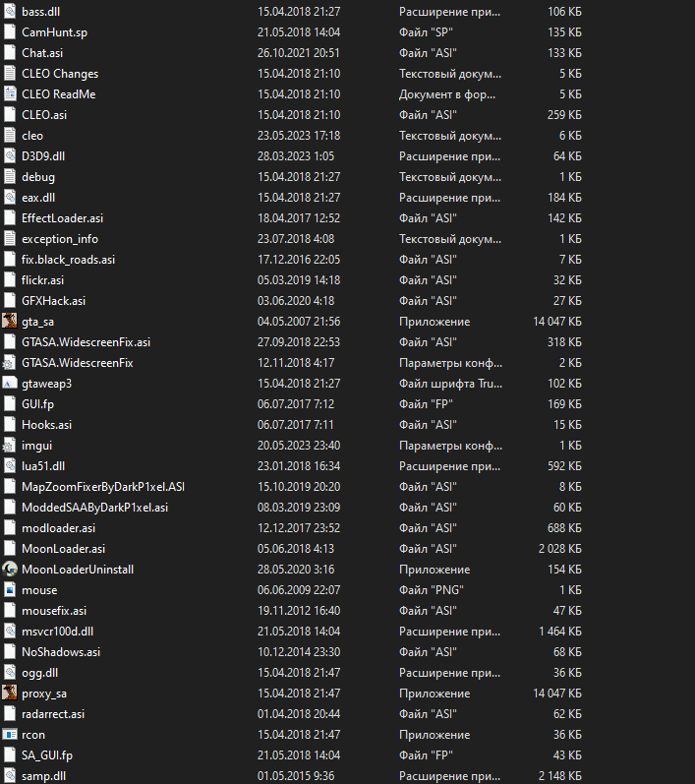The image size is (695, 784).
Task: Select the fix.black_roads.asi file
Action: click(x=68, y=260)
